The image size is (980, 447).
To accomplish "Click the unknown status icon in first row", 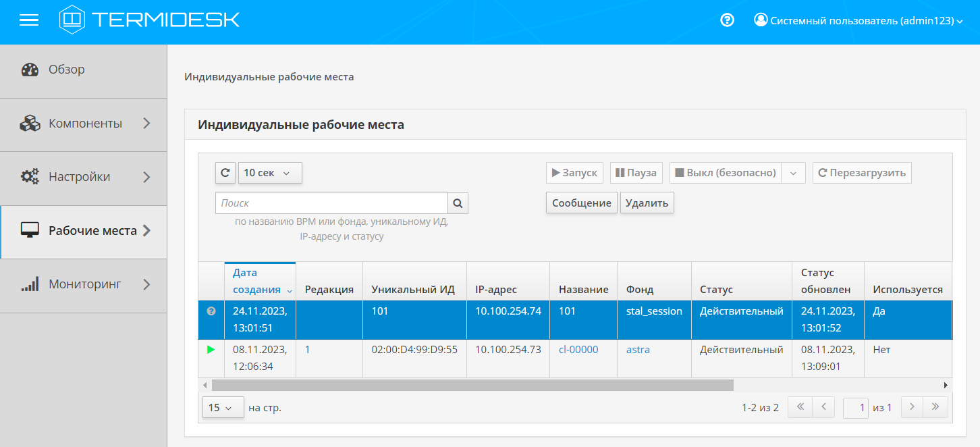I will [x=211, y=311].
